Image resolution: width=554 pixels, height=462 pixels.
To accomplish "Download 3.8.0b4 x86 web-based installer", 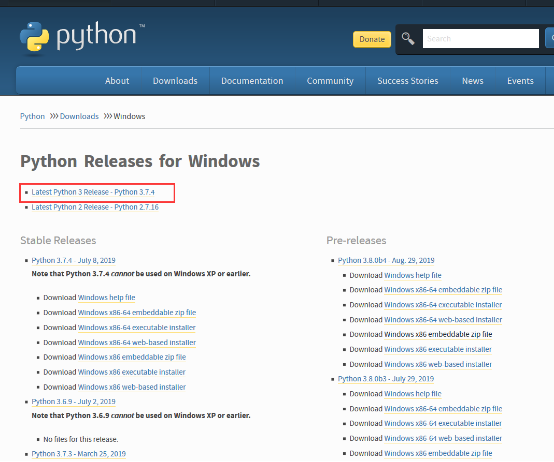I will tap(438, 364).
